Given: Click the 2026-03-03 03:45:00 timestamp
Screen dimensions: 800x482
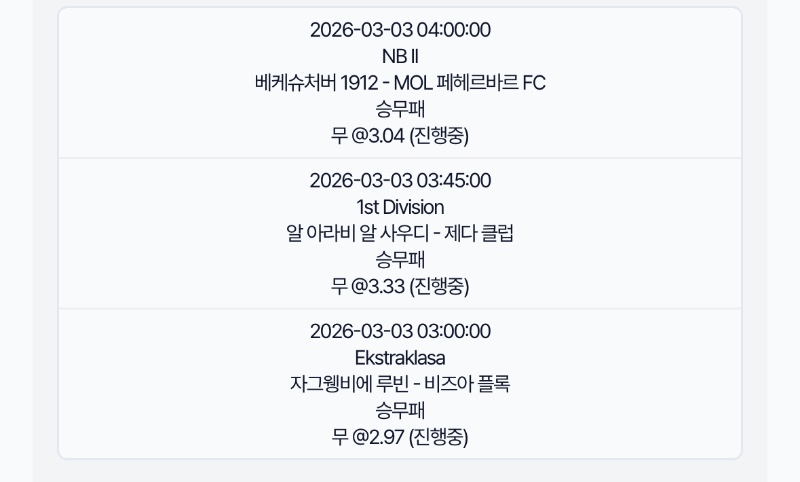Looking at the screenshot, I should [400, 181].
